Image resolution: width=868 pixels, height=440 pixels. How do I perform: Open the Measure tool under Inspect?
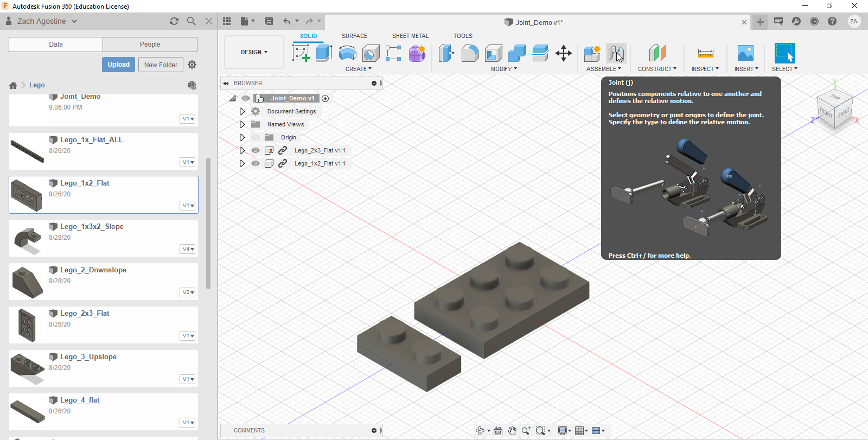click(705, 53)
